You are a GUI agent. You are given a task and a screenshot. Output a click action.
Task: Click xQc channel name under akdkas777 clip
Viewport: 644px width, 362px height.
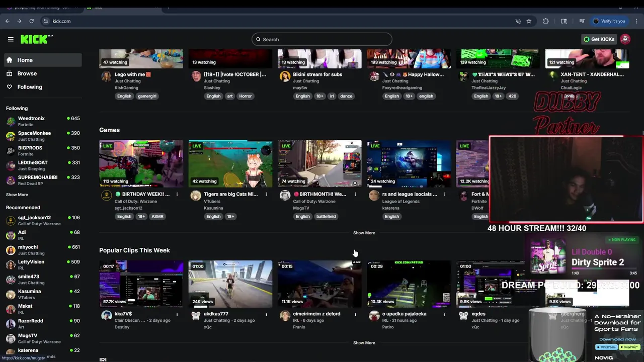(208, 327)
